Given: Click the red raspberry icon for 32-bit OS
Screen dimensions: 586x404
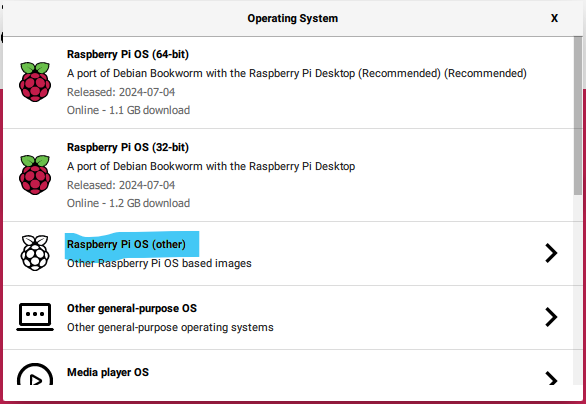Looking at the screenshot, I should click(35, 175).
